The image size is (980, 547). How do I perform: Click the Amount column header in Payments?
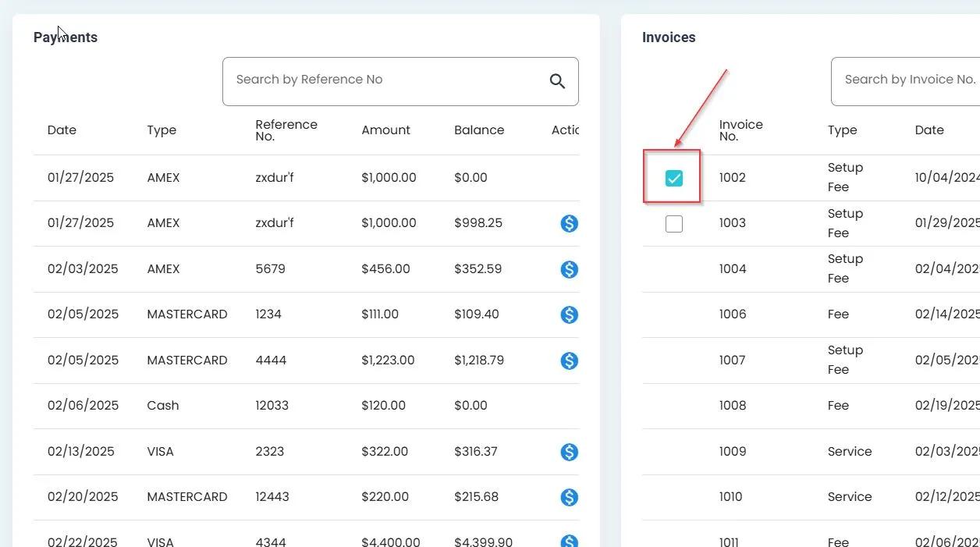click(385, 130)
